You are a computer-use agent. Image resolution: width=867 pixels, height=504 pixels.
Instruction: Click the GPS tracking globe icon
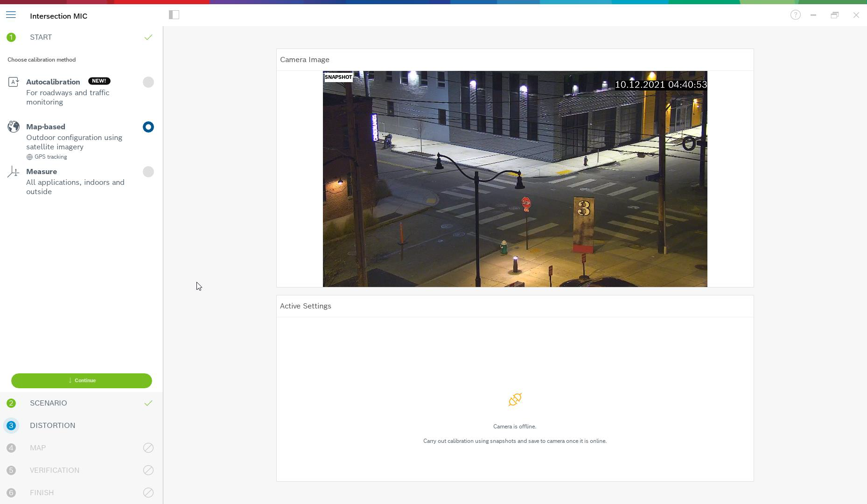[x=29, y=157]
